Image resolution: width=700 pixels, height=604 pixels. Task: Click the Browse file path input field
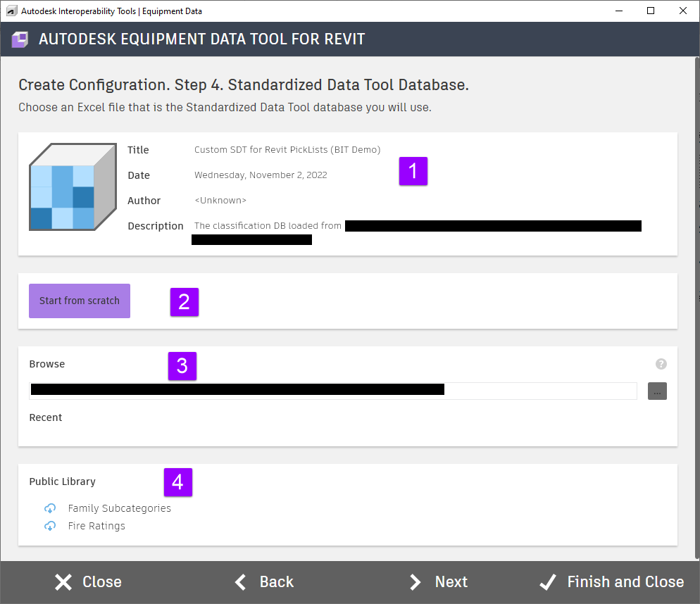tap(333, 391)
